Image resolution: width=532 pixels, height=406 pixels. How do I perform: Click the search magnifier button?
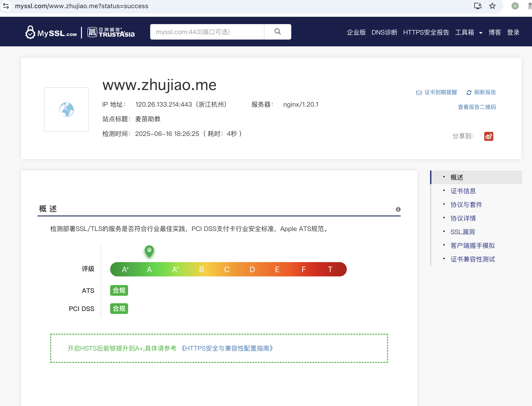(x=278, y=32)
